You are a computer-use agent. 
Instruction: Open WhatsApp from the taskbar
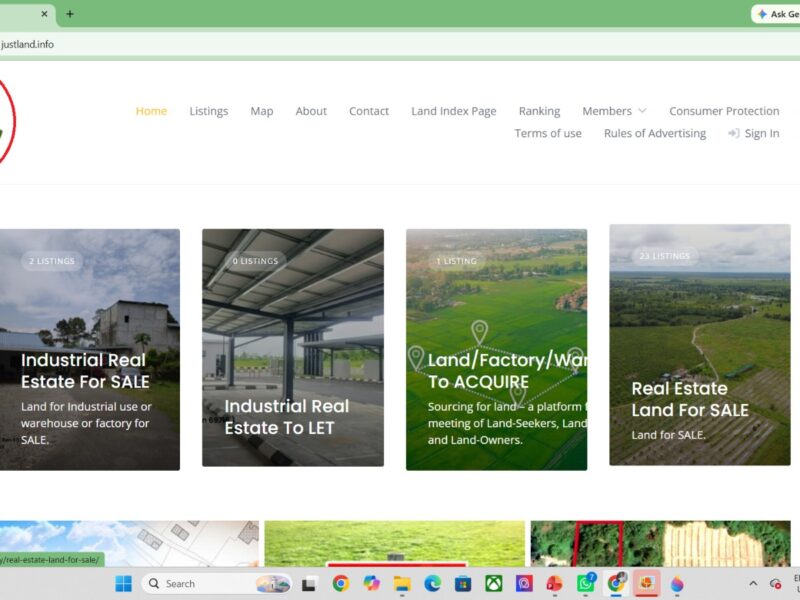point(585,583)
